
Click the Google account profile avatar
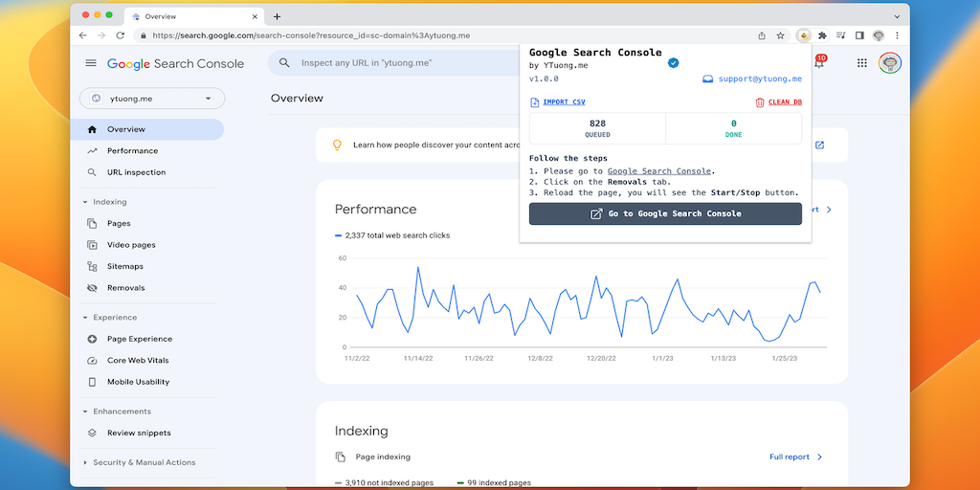tap(890, 63)
